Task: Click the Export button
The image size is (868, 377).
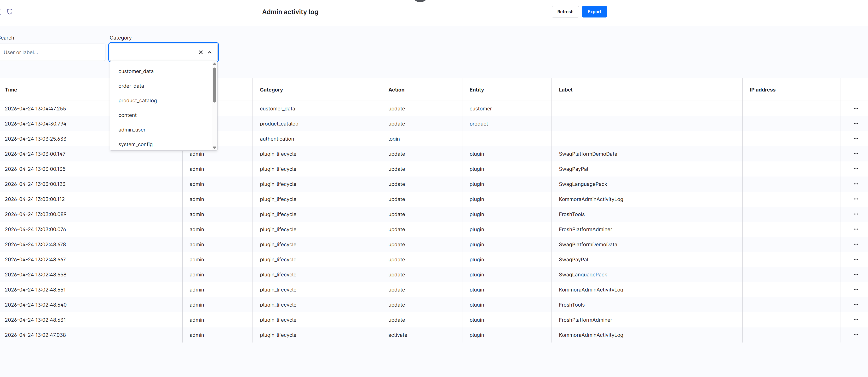Action: pyautogui.click(x=594, y=12)
